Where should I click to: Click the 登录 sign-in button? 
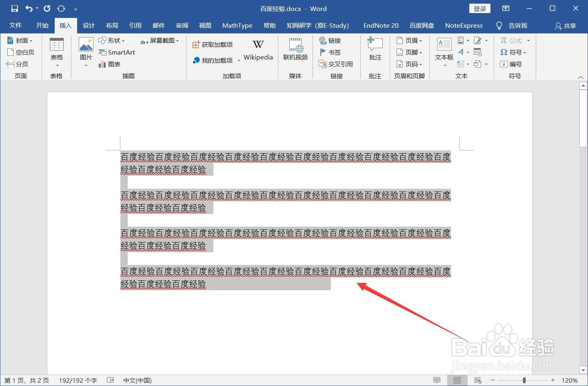click(479, 8)
